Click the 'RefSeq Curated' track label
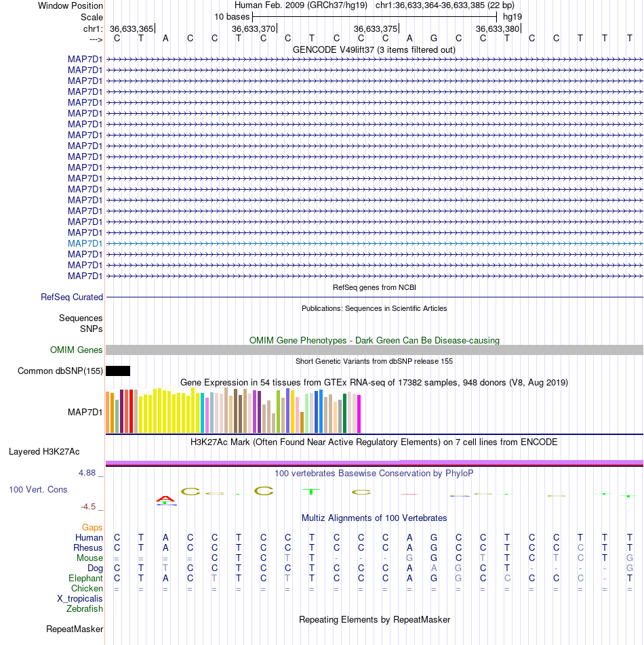Screen dimensions: 644x645 point(72,297)
